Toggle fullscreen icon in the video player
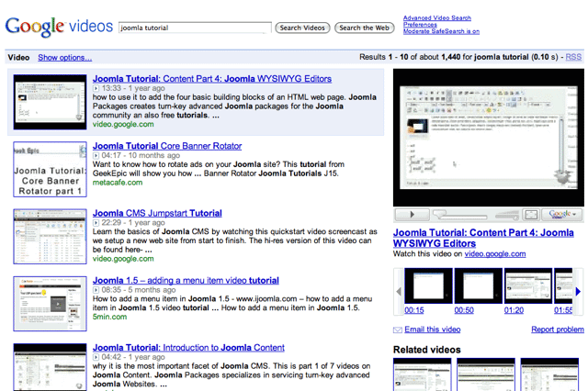This screenshot has height=391, width=588. pos(531,215)
